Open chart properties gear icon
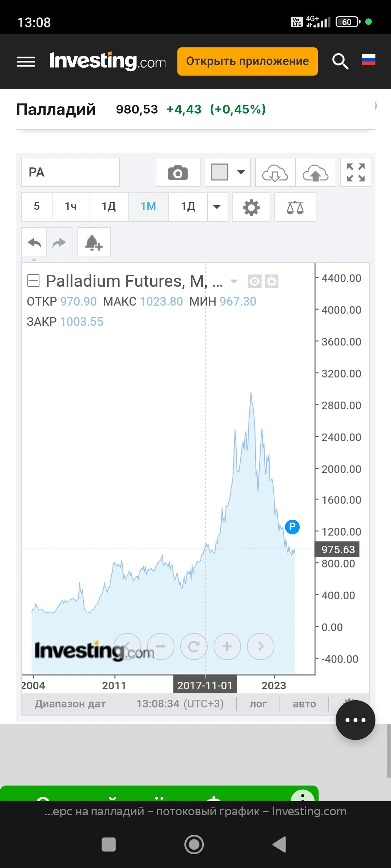Viewport: 391px width, 868px height. pos(251,207)
